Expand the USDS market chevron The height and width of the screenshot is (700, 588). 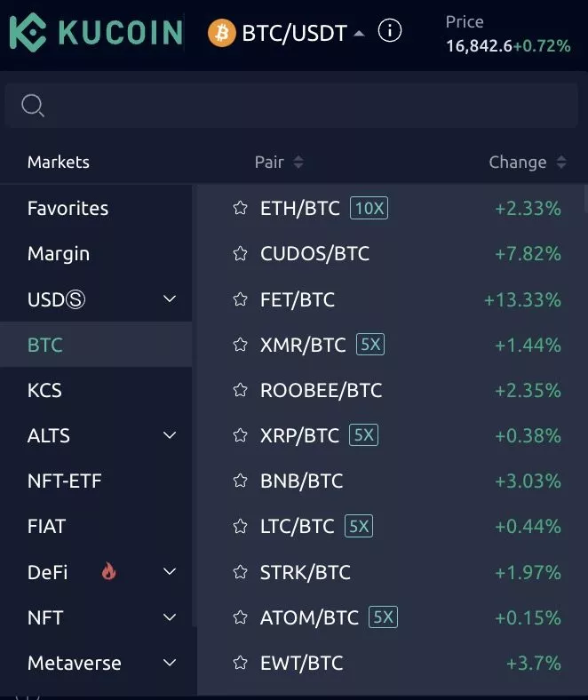pos(170,298)
